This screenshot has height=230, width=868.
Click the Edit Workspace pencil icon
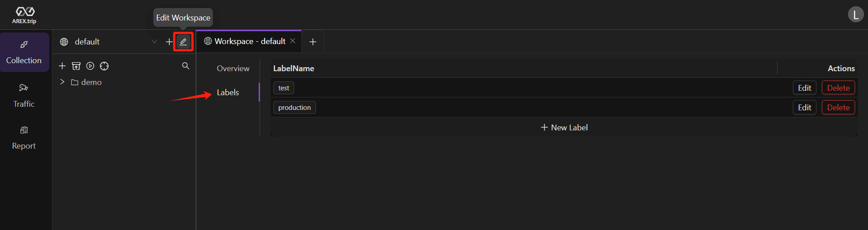coord(183,42)
